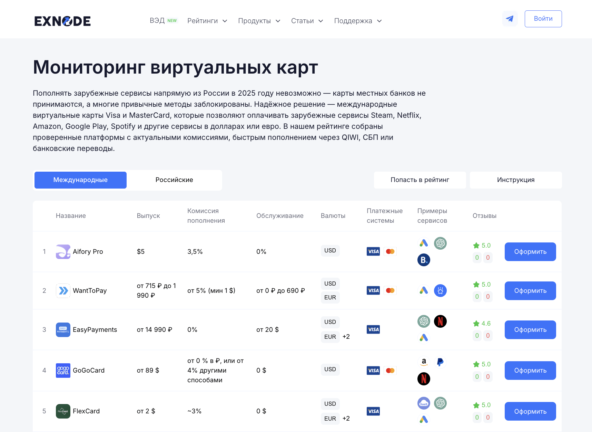Click the WantToPay logo icon
This screenshot has width=592, height=432.
63,290
